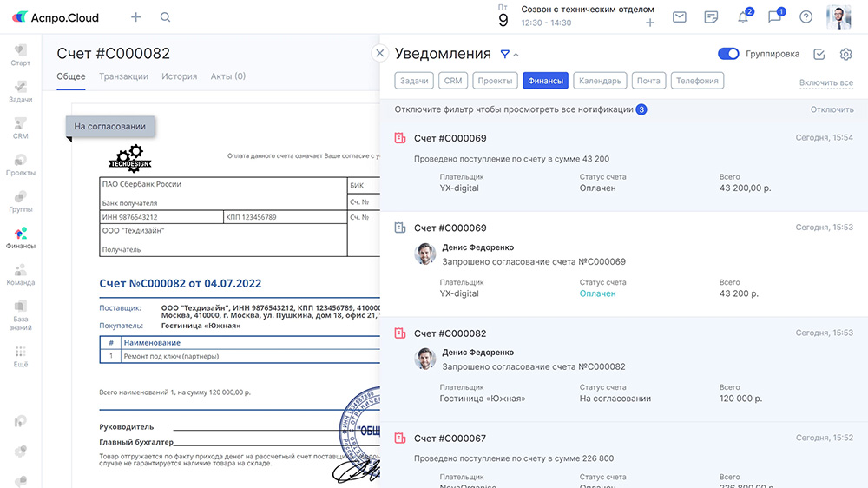The image size is (868, 488).
Task: Open the notes icon in header
Action: coord(711,17)
